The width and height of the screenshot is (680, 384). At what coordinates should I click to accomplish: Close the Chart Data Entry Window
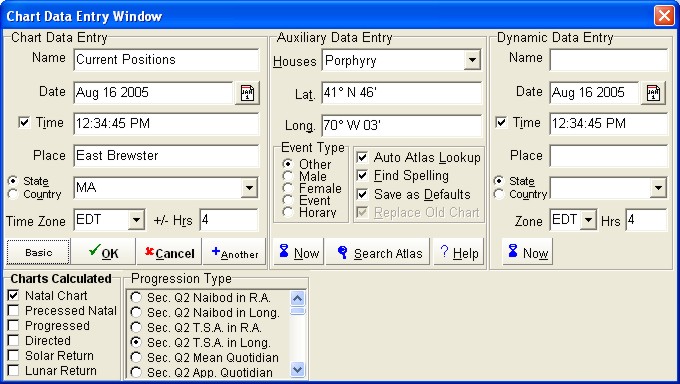pyautogui.click(x=664, y=16)
